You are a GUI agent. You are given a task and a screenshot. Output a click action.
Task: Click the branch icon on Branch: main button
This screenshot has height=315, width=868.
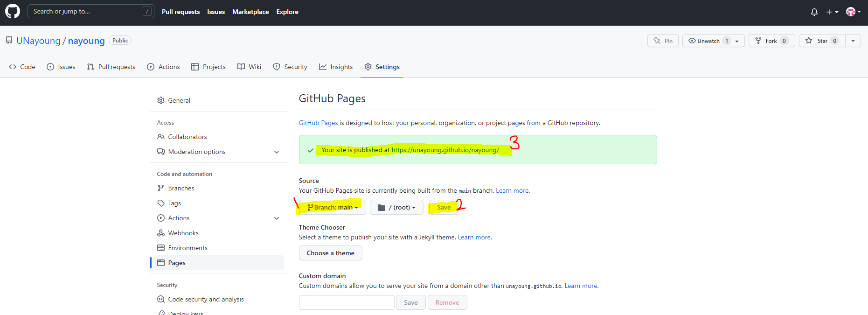(x=310, y=207)
